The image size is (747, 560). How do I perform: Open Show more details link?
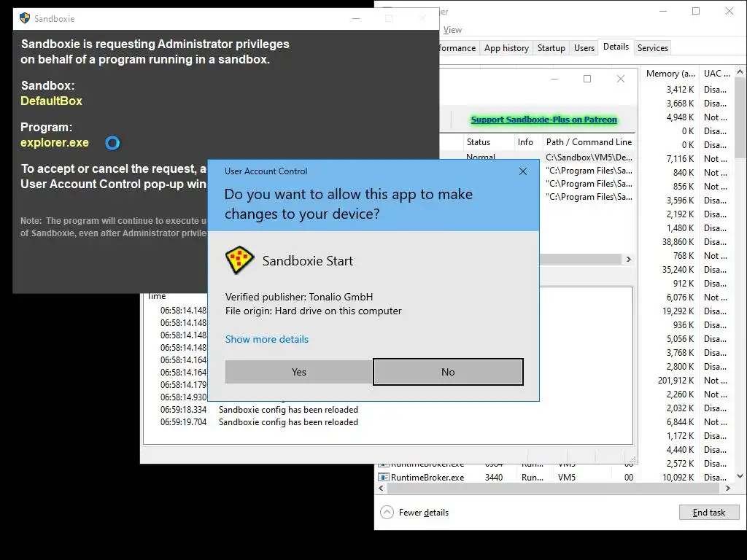click(267, 339)
